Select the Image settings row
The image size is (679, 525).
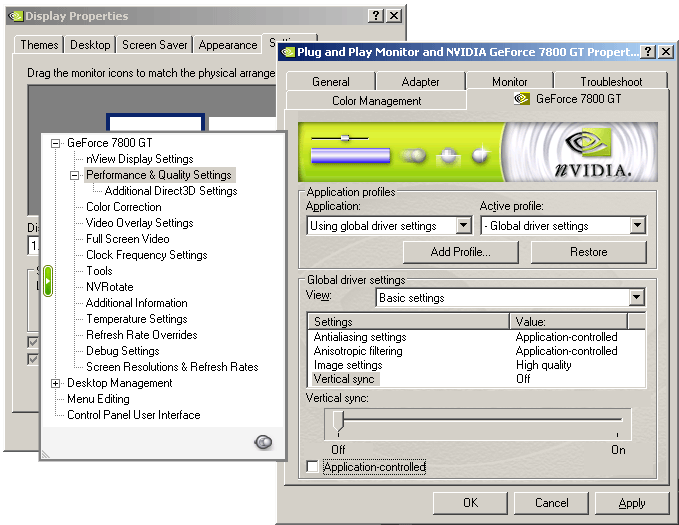point(476,365)
